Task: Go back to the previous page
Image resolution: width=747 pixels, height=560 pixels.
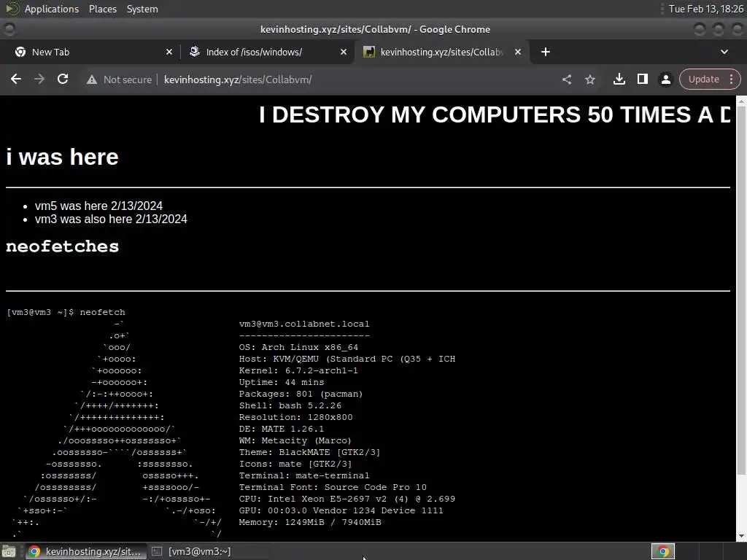Action: (x=16, y=79)
